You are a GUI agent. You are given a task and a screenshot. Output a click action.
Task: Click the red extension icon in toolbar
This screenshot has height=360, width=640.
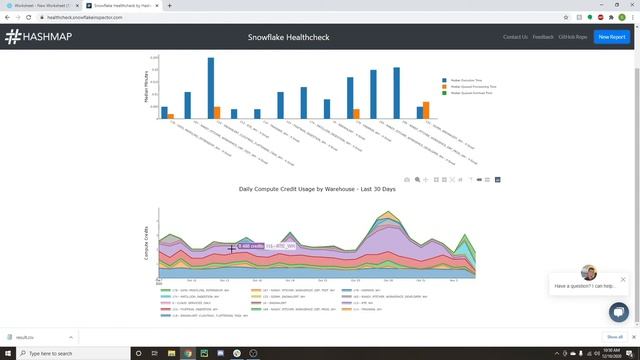(600, 17)
